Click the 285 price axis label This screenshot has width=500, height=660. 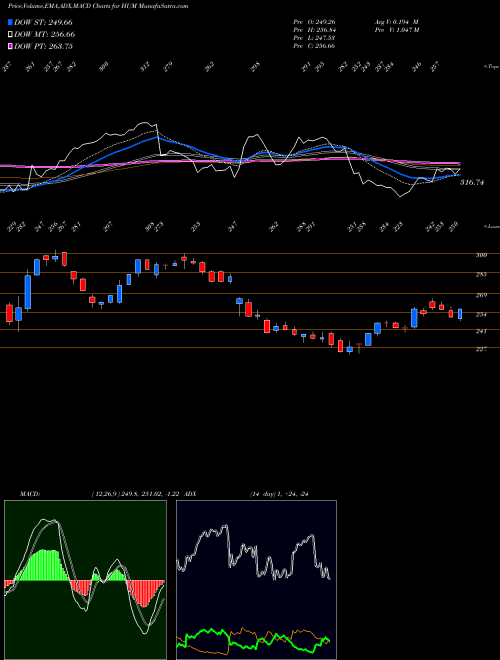point(481,274)
